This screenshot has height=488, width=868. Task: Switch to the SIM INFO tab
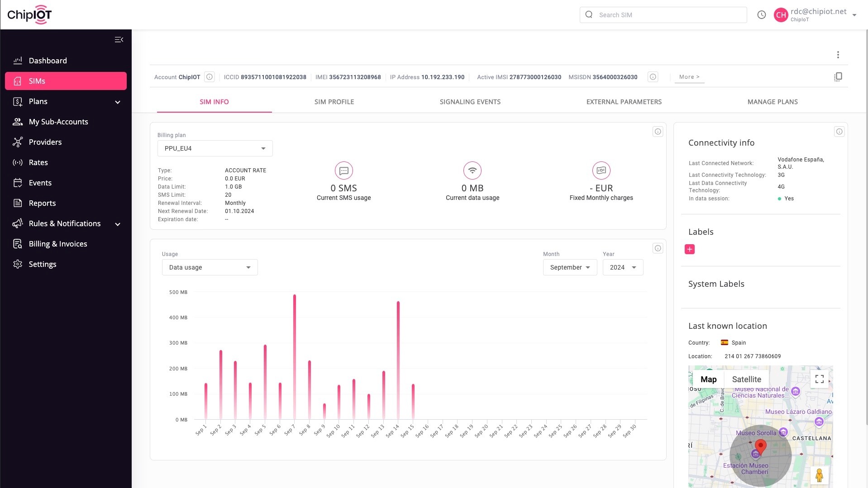click(215, 102)
